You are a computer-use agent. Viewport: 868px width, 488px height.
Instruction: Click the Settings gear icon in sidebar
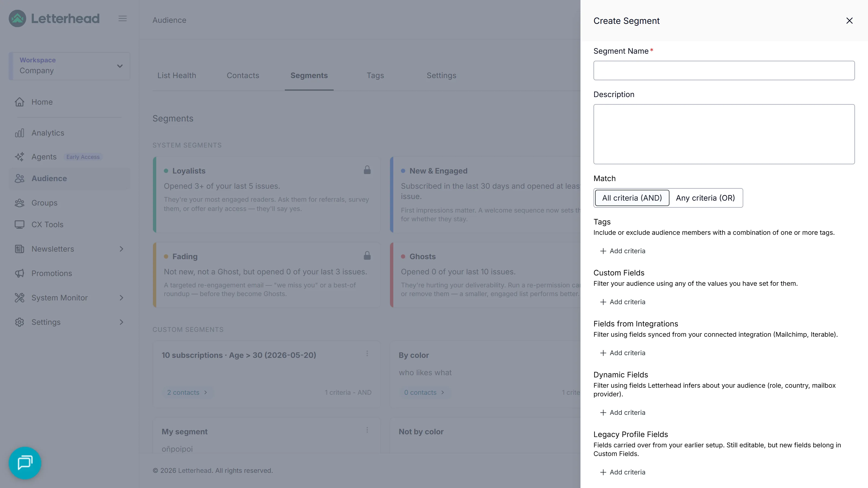click(20, 322)
